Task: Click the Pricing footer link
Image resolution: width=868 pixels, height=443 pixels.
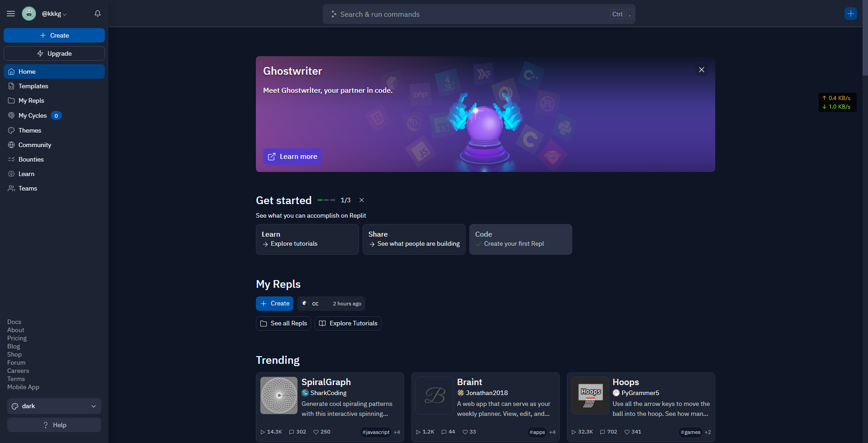Action: (17, 338)
